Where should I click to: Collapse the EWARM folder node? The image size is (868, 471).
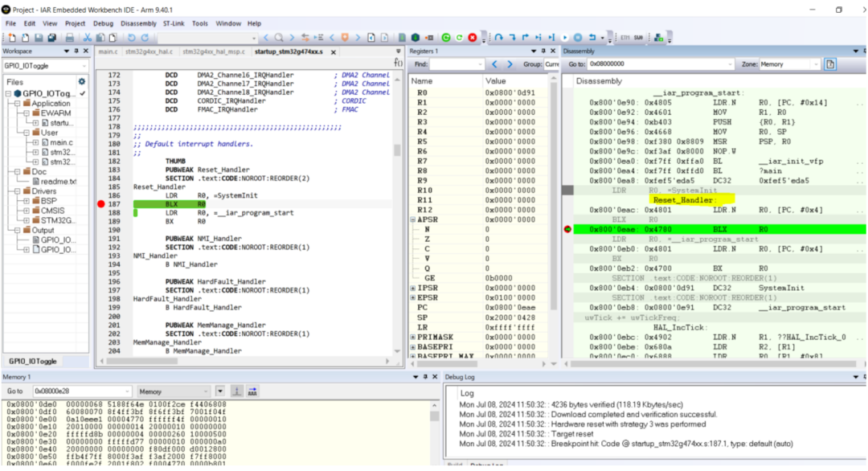point(27,113)
